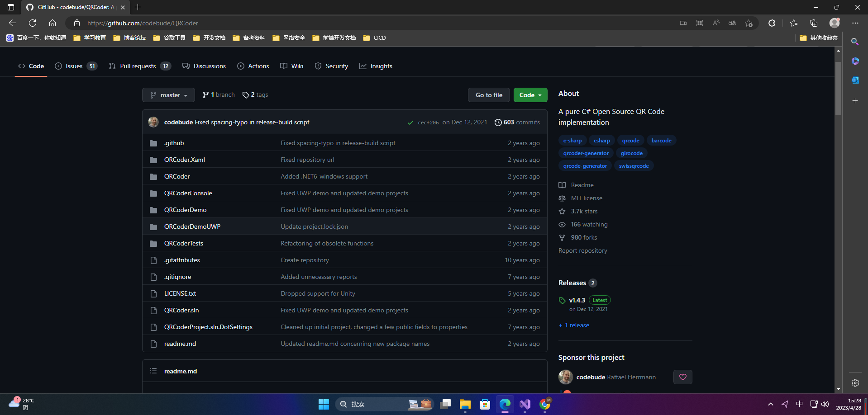Select the barcode topic tag
Screen dimensions: 868x415
click(661, 141)
